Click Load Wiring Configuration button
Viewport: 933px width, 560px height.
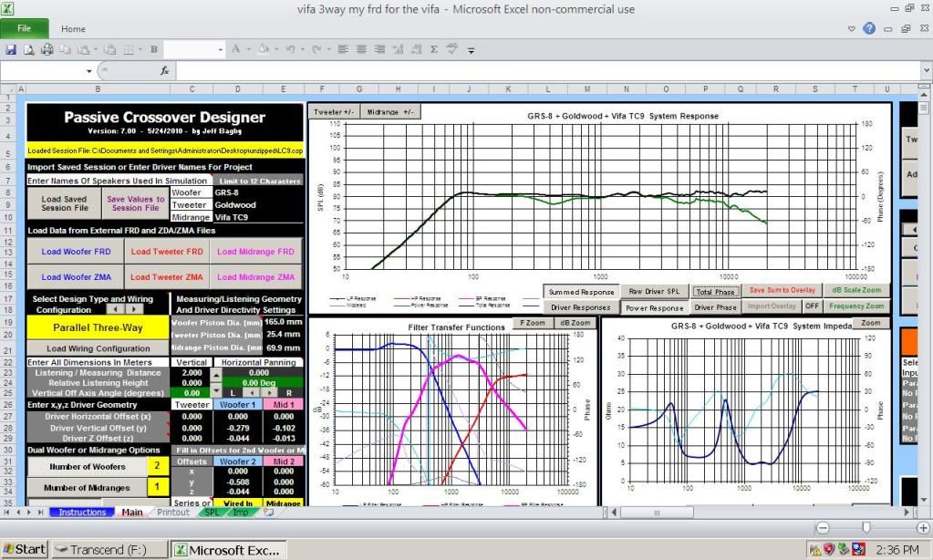98,348
